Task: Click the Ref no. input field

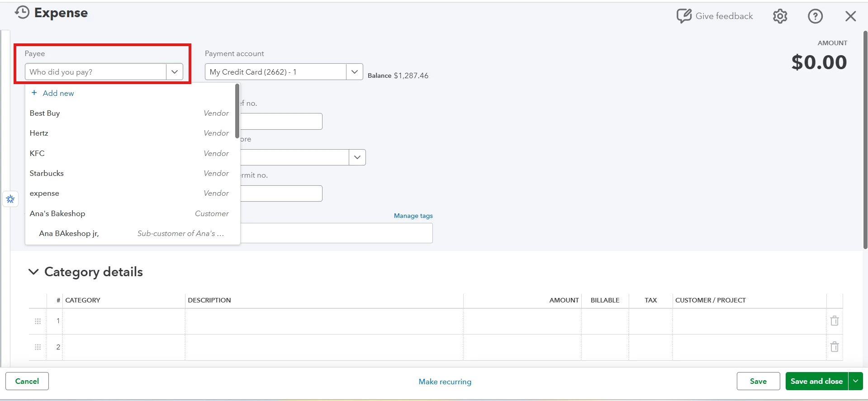Action: (281, 121)
